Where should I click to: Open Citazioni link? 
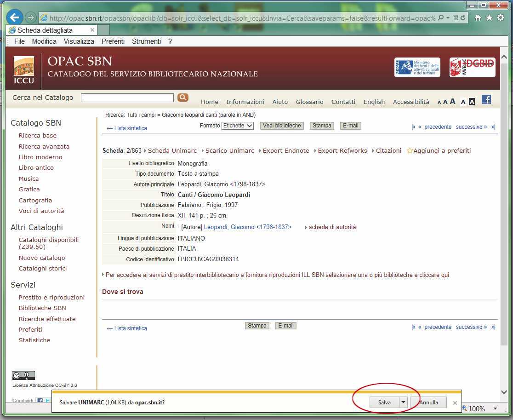388,150
